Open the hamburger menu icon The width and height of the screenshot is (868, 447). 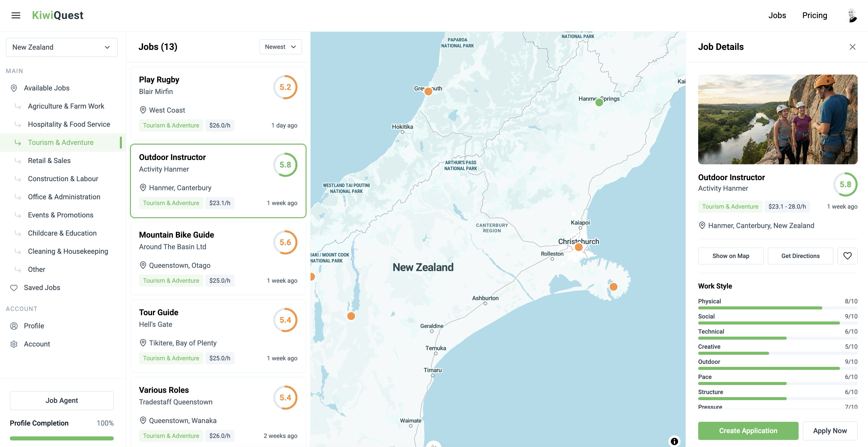click(16, 15)
